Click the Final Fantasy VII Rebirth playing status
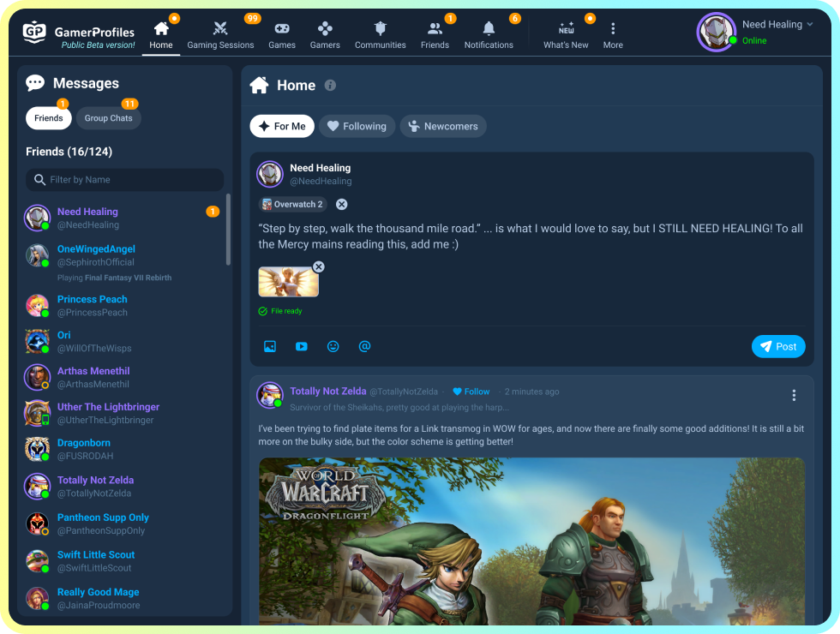The image size is (840, 634). pos(115,278)
